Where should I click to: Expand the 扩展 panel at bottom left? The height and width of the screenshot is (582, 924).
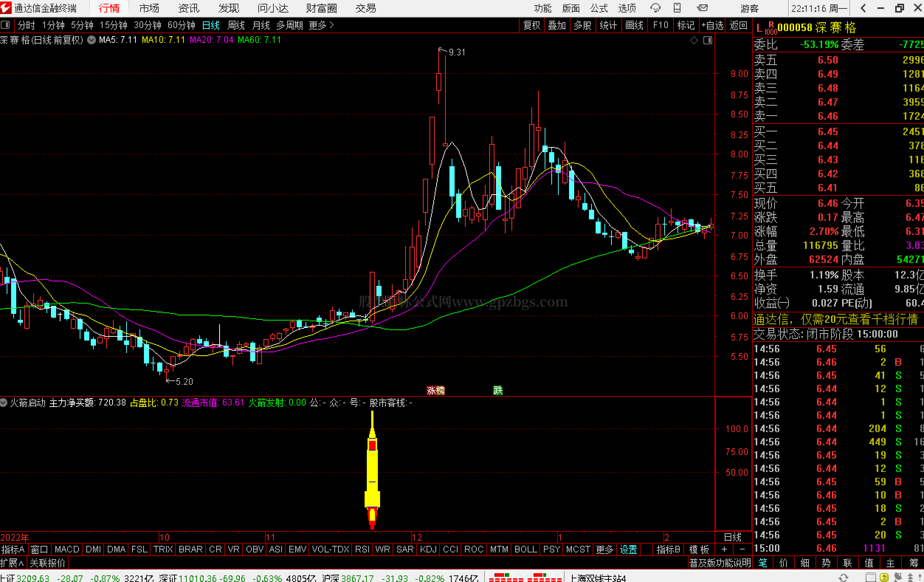tap(13, 563)
